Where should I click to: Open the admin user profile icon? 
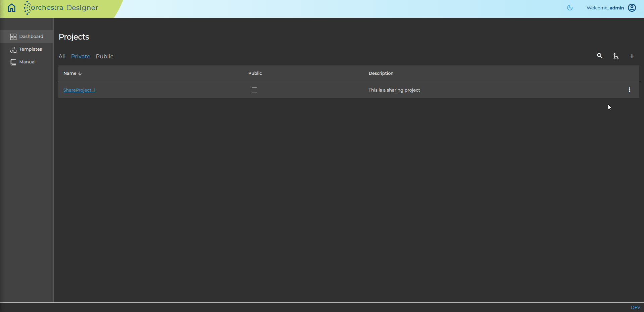[632, 8]
